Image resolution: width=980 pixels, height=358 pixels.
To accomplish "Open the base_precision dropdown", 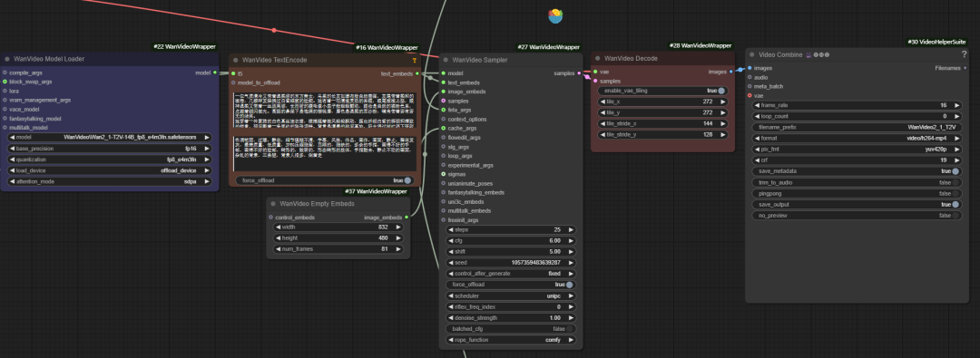I will [x=110, y=149].
